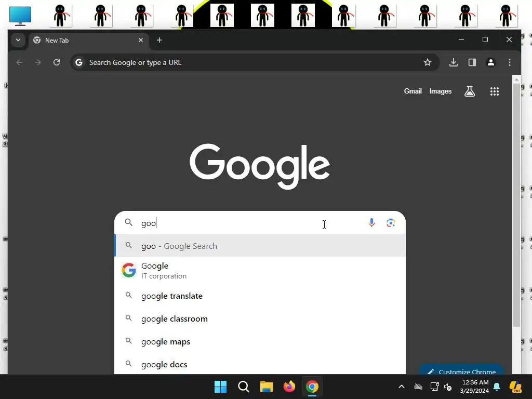Focus the Search Google or type a URL bar
The width and height of the screenshot is (532, 399).
tap(255, 62)
